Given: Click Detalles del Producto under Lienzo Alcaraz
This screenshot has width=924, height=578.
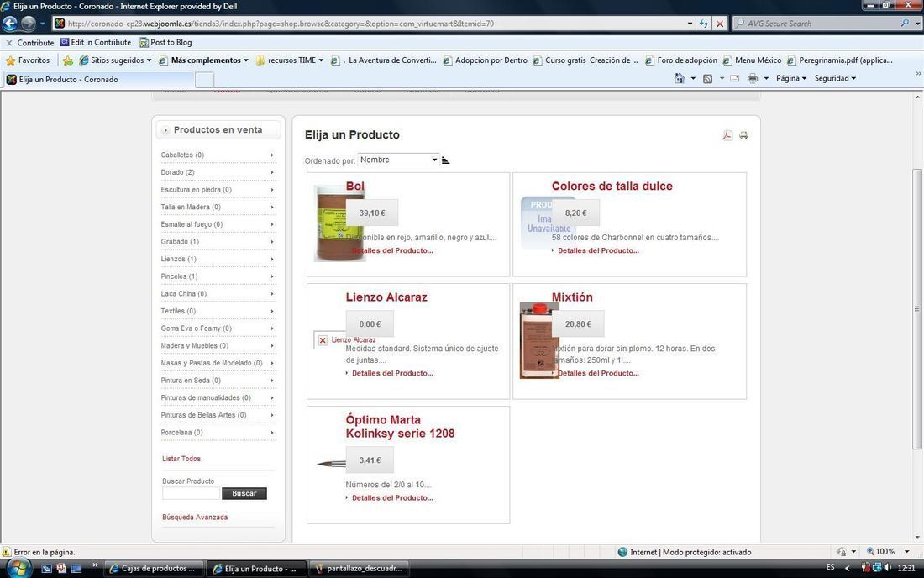Looking at the screenshot, I should click(x=392, y=374).
